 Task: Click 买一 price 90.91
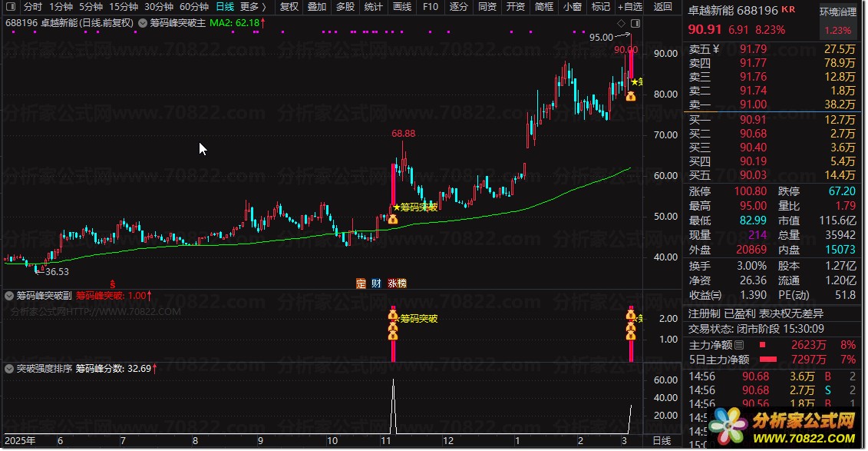tap(753, 120)
